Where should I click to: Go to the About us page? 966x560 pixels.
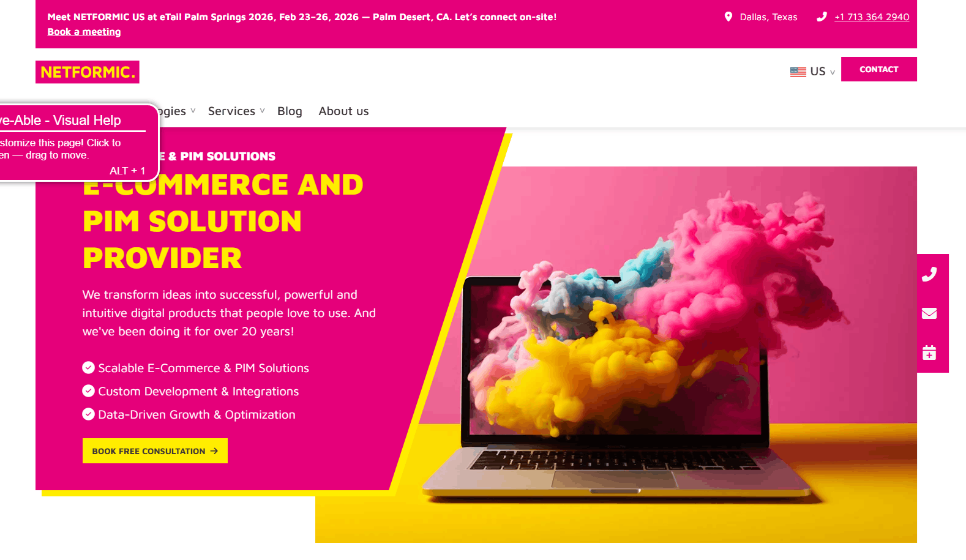pos(343,111)
